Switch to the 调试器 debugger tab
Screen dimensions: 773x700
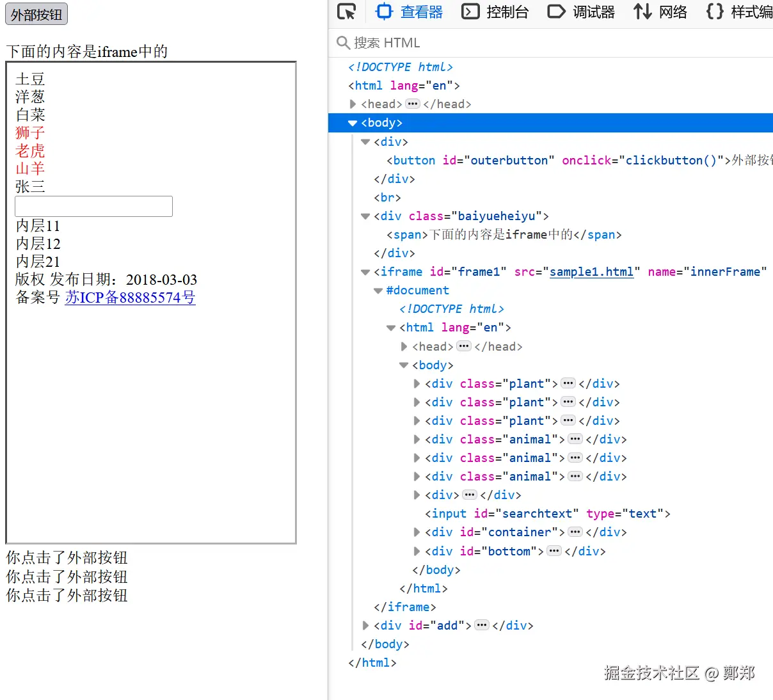coord(581,12)
